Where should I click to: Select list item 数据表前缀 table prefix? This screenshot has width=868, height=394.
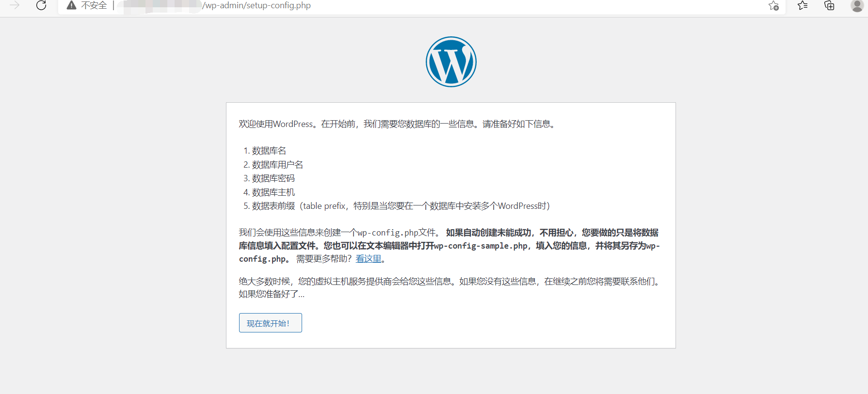tap(401, 206)
